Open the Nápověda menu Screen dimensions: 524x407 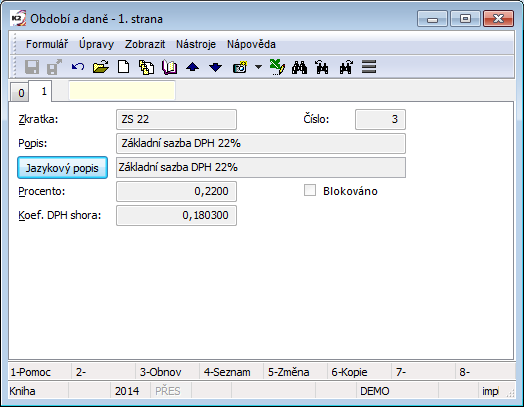(x=251, y=44)
